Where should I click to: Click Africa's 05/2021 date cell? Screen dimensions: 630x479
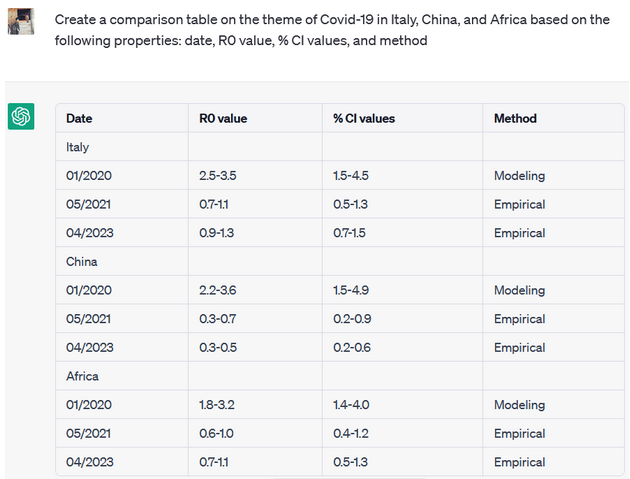[x=89, y=434]
